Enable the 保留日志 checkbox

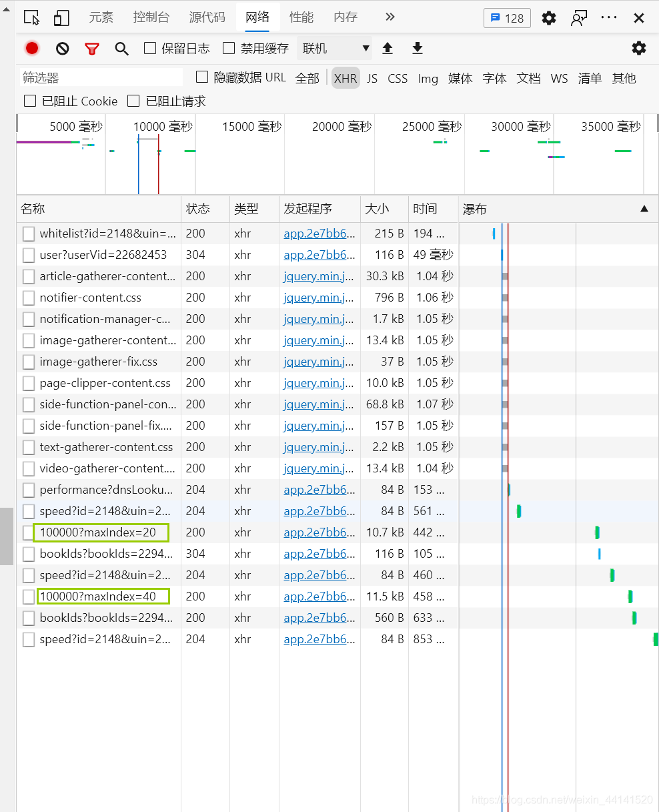150,48
